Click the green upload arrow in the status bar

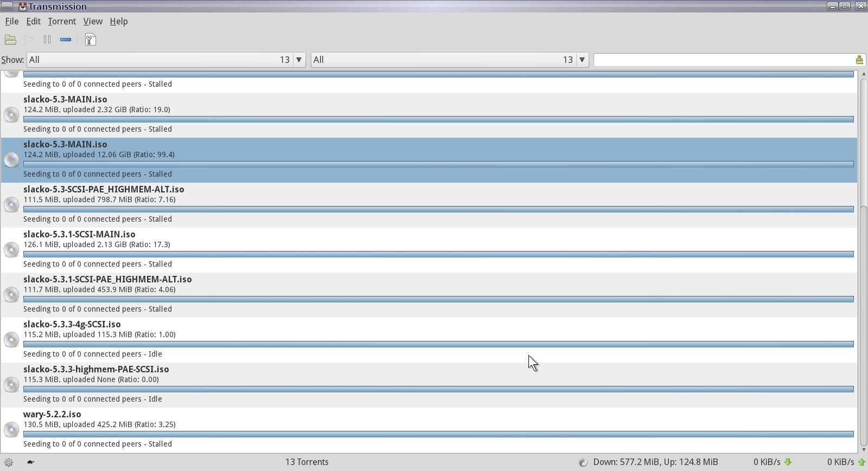pyautogui.click(x=861, y=462)
